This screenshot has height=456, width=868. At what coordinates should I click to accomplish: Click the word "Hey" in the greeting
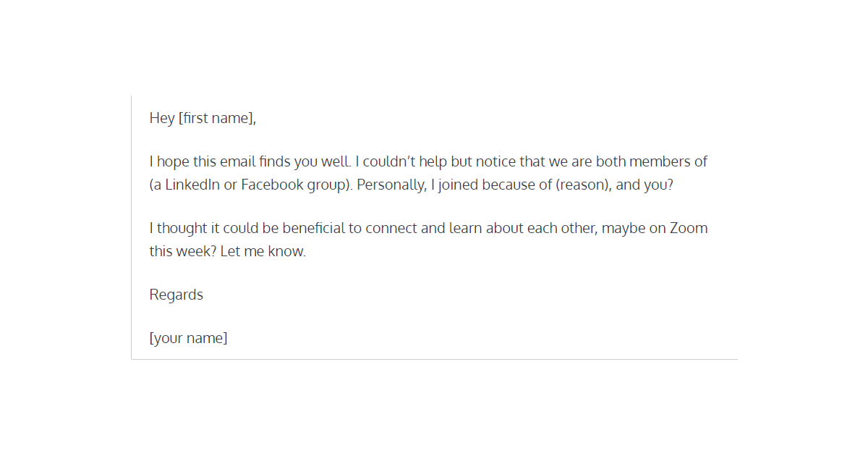[162, 118]
